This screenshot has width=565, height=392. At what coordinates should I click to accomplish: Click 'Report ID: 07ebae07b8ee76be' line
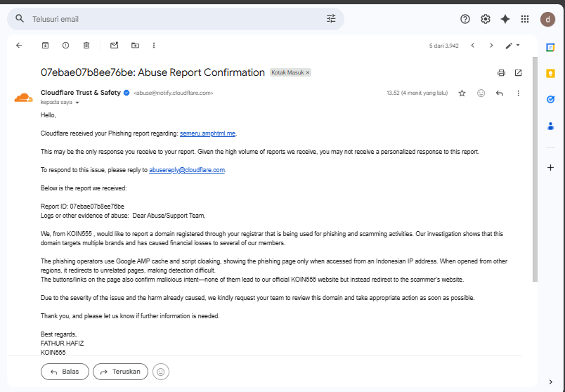82,207
